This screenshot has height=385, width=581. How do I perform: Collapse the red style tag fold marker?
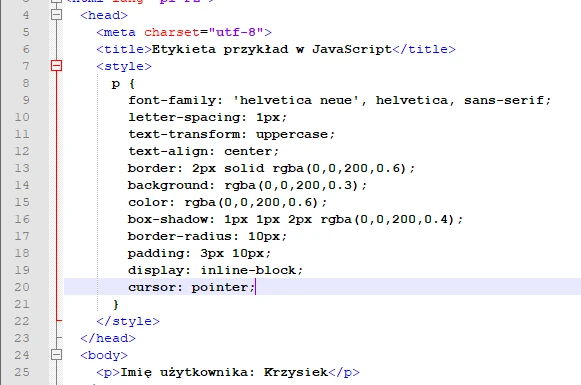(56, 66)
